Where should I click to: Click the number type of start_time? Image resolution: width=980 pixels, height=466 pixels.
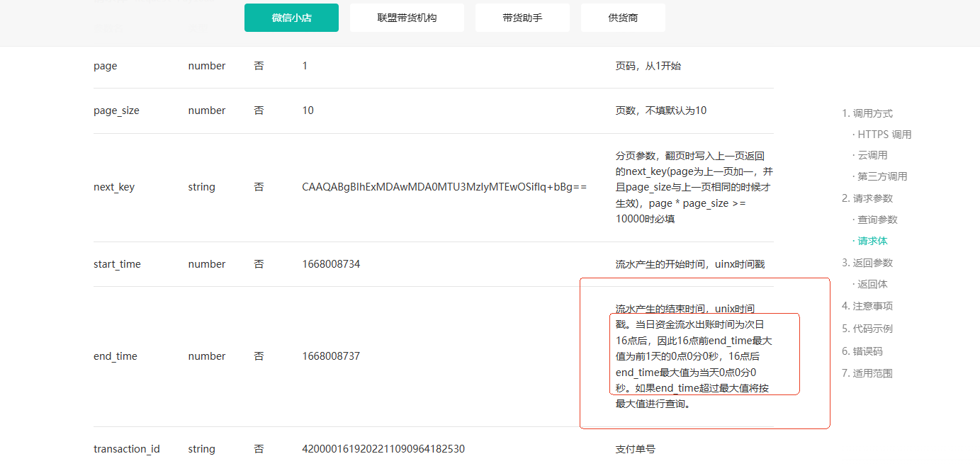207,264
